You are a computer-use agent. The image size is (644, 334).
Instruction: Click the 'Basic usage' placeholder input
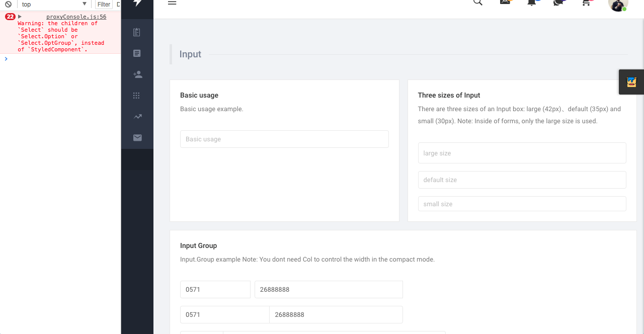pos(284,139)
